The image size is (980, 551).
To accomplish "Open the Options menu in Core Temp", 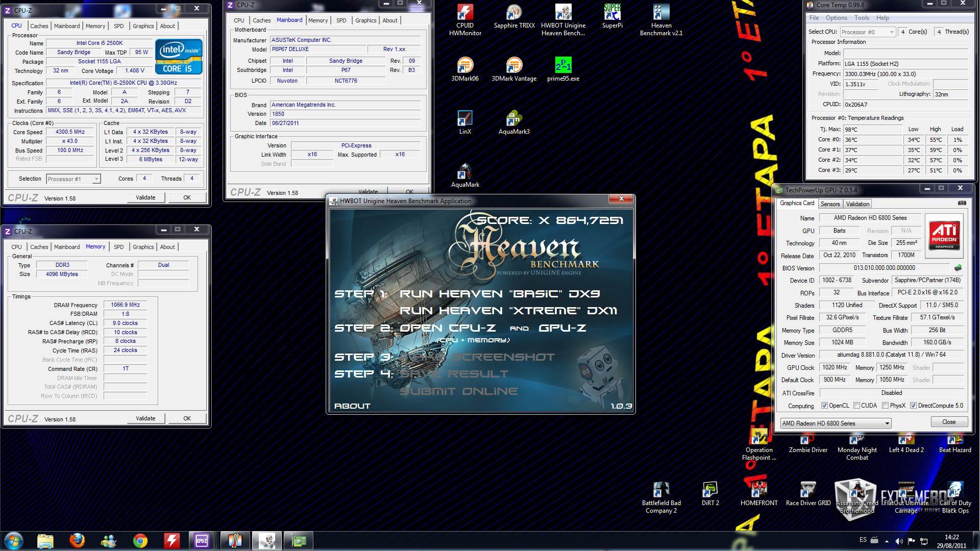I will click(836, 18).
